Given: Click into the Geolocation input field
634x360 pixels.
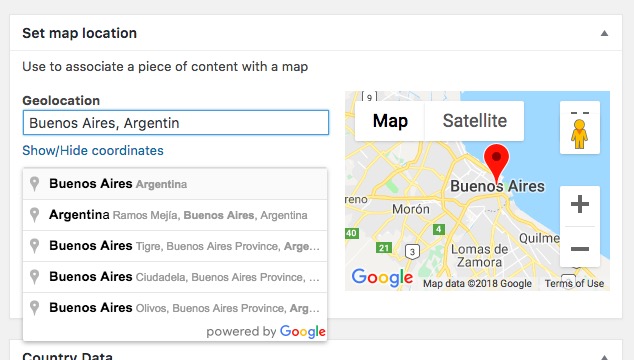Looking at the screenshot, I should pyautogui.click(x=176, y=123).
